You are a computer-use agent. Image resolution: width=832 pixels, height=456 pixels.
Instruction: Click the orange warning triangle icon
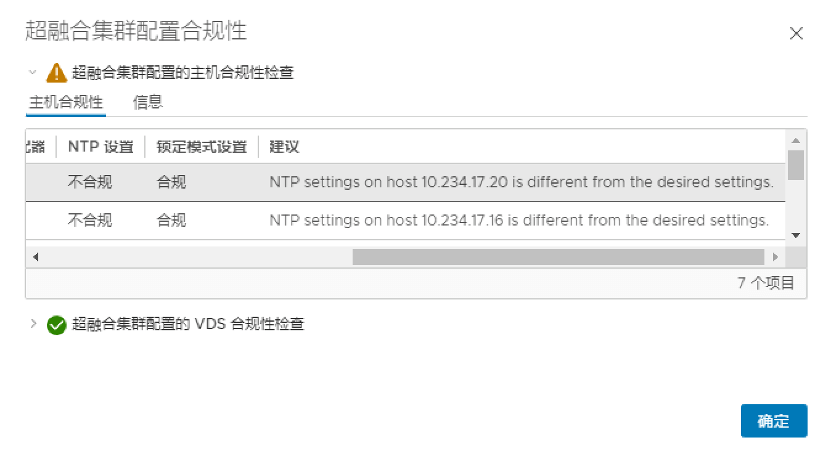[x=56, y=73]
